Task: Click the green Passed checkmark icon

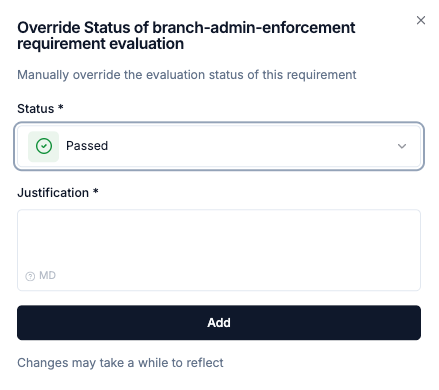Action: [44, 146]
